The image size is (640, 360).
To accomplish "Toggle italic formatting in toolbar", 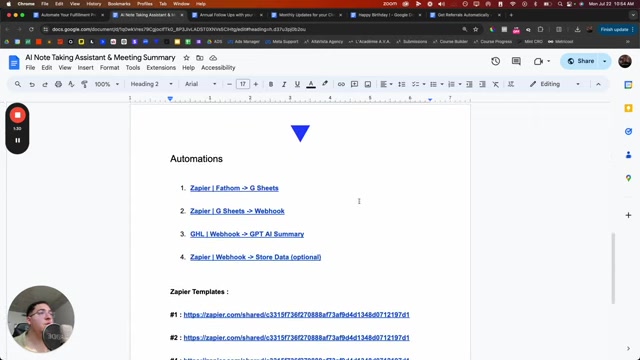I will [284, 84].
